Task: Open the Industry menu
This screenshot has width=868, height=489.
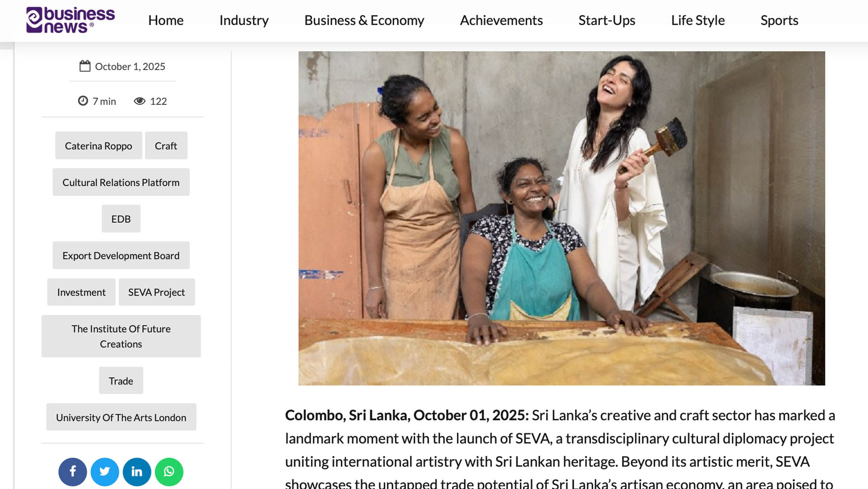Action: coord(244,20)
